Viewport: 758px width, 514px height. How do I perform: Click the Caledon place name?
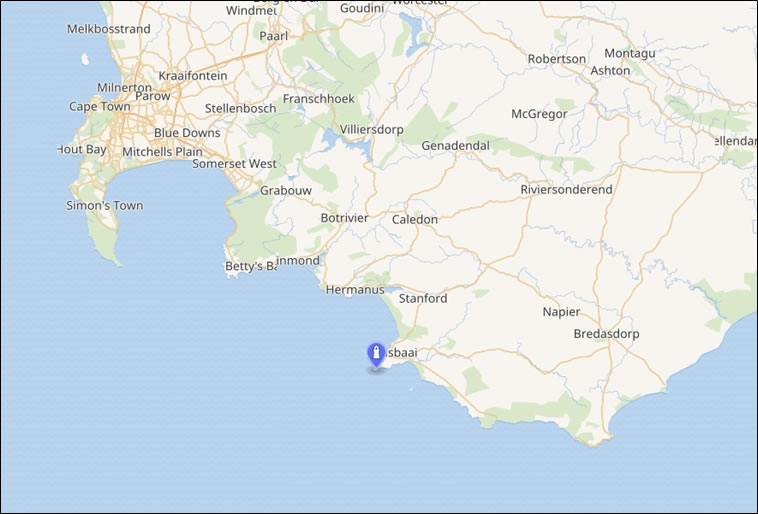(x=415, y=220)
